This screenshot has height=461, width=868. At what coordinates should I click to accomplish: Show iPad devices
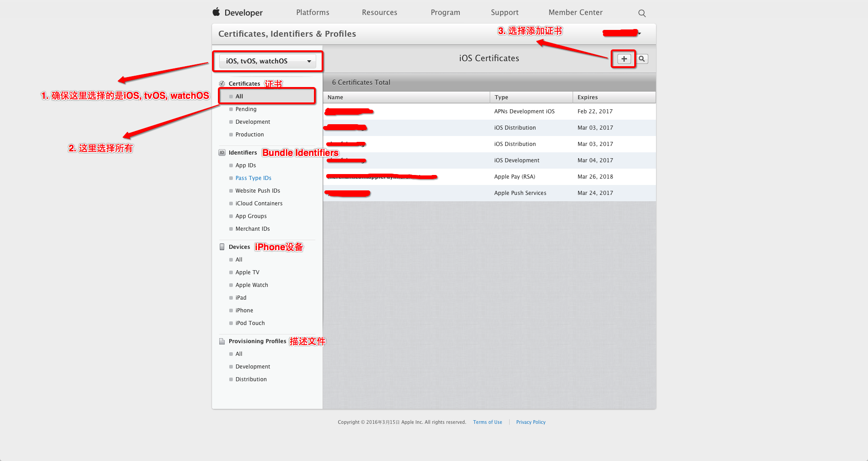241,298
